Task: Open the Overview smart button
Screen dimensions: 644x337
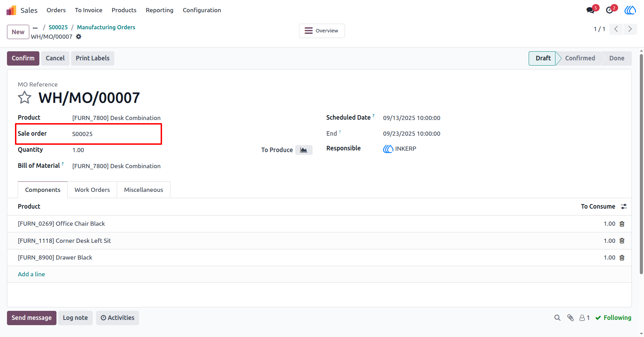Action: click(x=322, y=31)
